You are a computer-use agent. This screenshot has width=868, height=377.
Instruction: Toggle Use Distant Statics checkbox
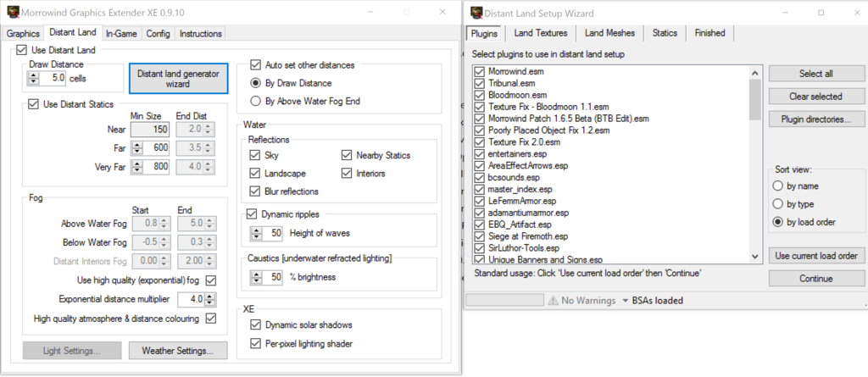(33, 104)
